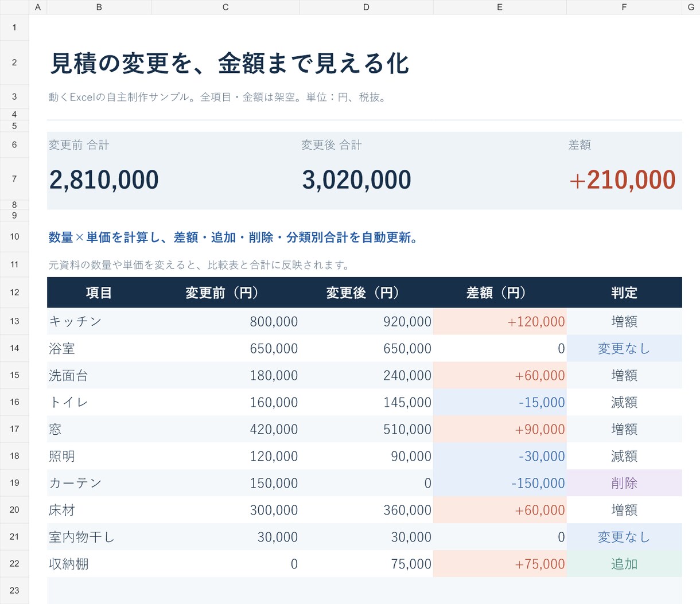This screenshot has width=700, height=604.
Task: Select the 削除 judgment cell
Action: tap(624, 483)
